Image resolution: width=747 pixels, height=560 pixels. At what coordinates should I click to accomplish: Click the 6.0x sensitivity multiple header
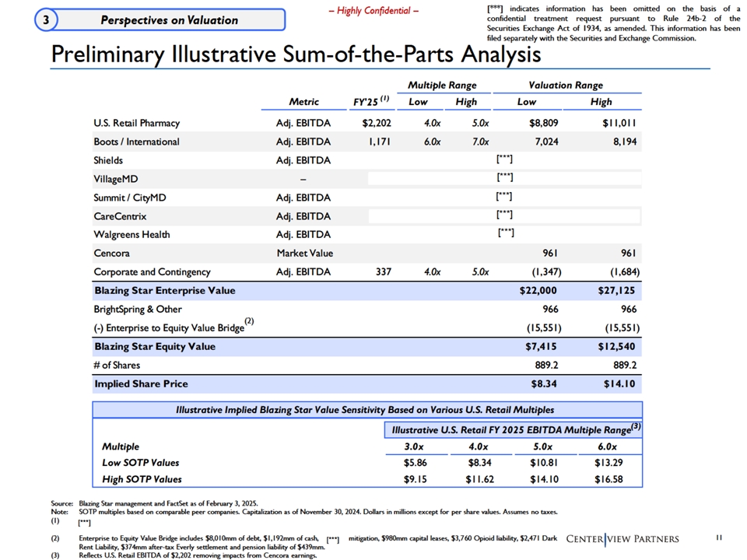pyautogui.click(x=608, y=446)
